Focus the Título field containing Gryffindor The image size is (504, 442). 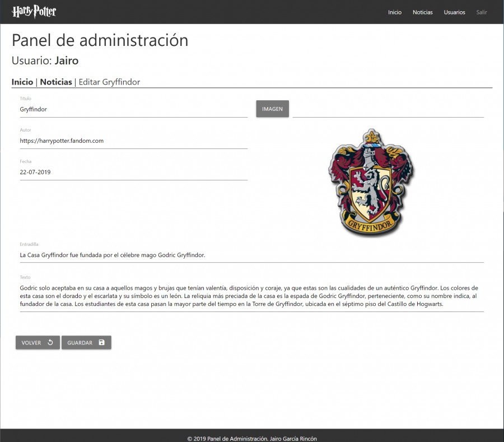click(x=134, y=109)
